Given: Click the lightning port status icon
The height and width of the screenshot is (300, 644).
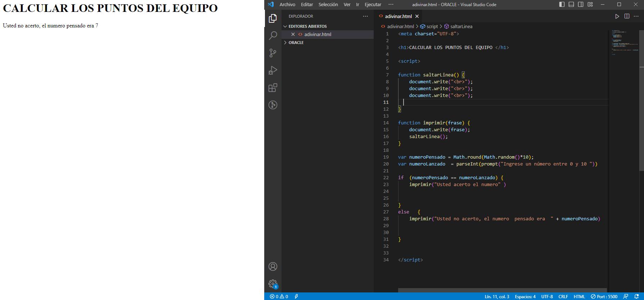Looking at the screenshot, I should (x=296, y=296).
